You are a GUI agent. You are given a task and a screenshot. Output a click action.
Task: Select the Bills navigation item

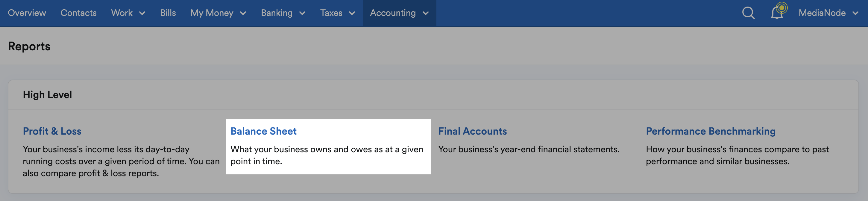point(168,13)
